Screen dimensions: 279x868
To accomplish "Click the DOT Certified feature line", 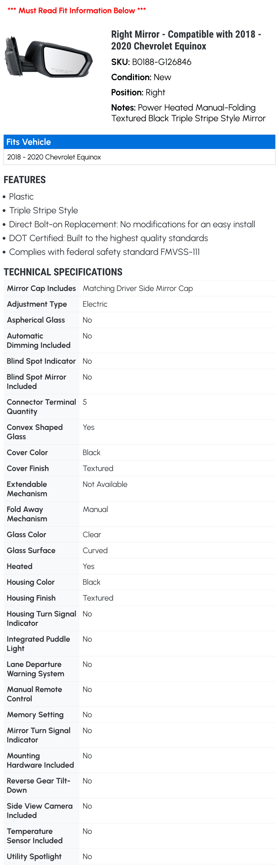I will coord(108,238).
